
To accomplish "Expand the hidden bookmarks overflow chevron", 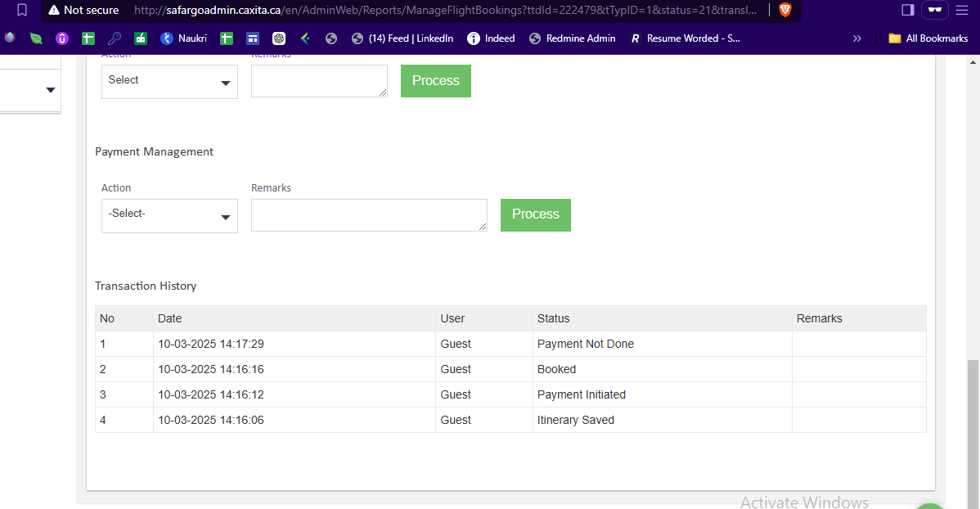I will point(856,38).
